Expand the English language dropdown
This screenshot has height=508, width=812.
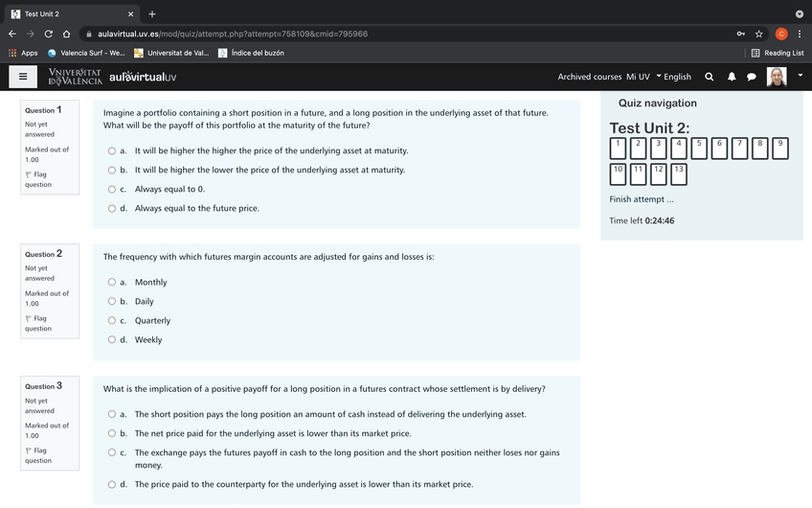[673, 77]
